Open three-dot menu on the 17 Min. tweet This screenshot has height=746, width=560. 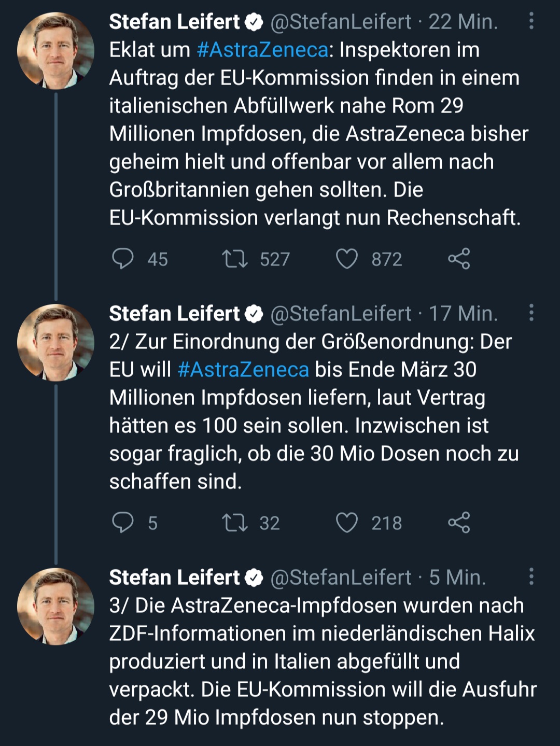(x=531, y=313)
